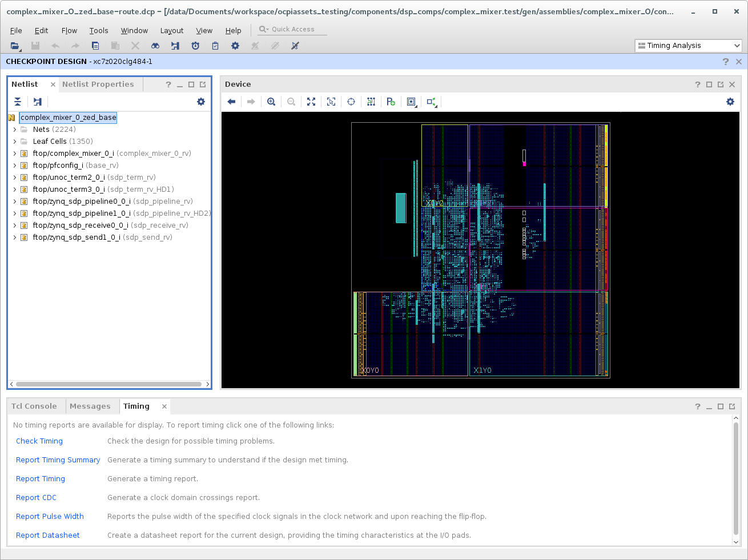Viewport: 748px width, 560px height.
Task: Open Device view settings gear
Action: click(730, 102)
